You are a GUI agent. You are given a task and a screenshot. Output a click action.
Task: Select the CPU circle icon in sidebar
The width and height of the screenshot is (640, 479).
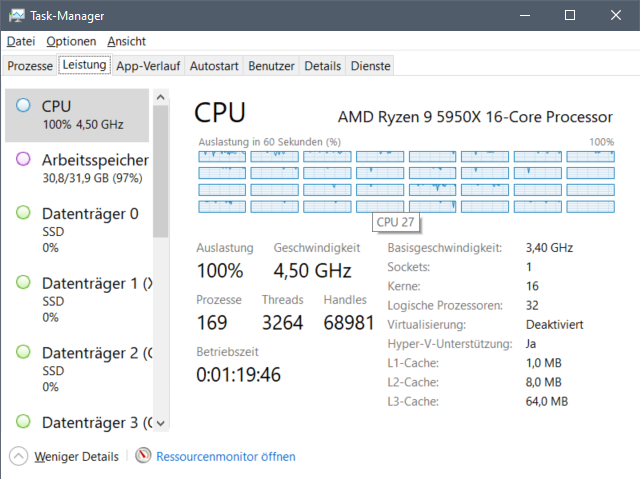[x=23, y=105]
